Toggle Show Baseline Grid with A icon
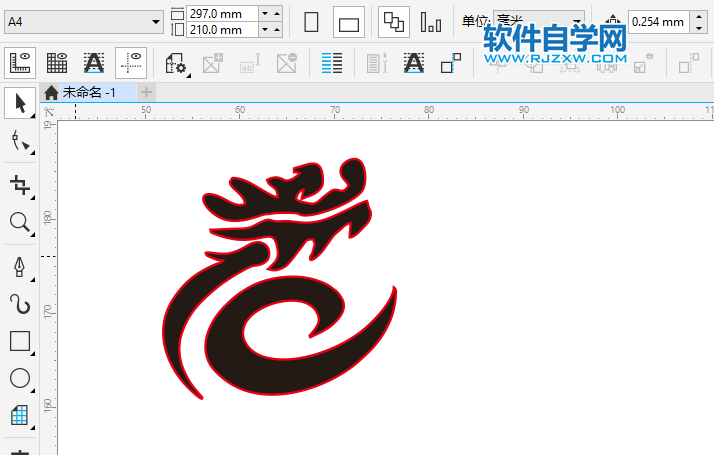The width and height of the screenshot is (714, 455). pos(94,63)
